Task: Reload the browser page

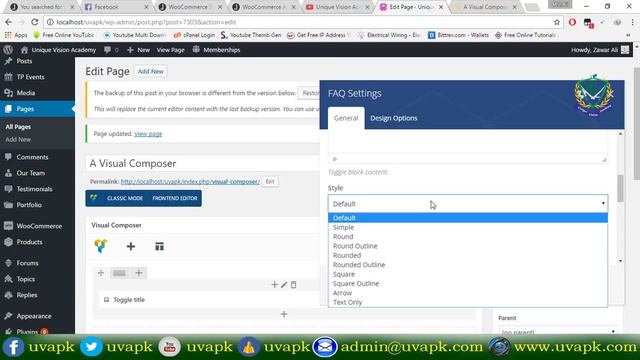Action: [35, 22]
